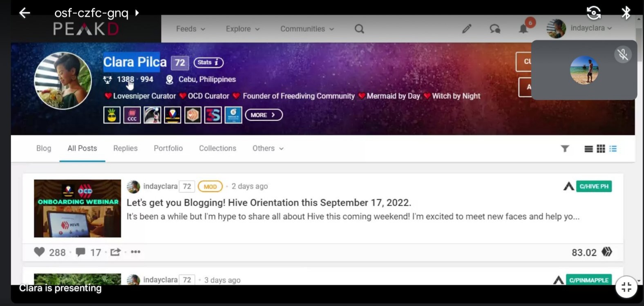The height and width of the screenshot is (306, 644).
Task: Open the Stats info button
Action: pos(208,63)
